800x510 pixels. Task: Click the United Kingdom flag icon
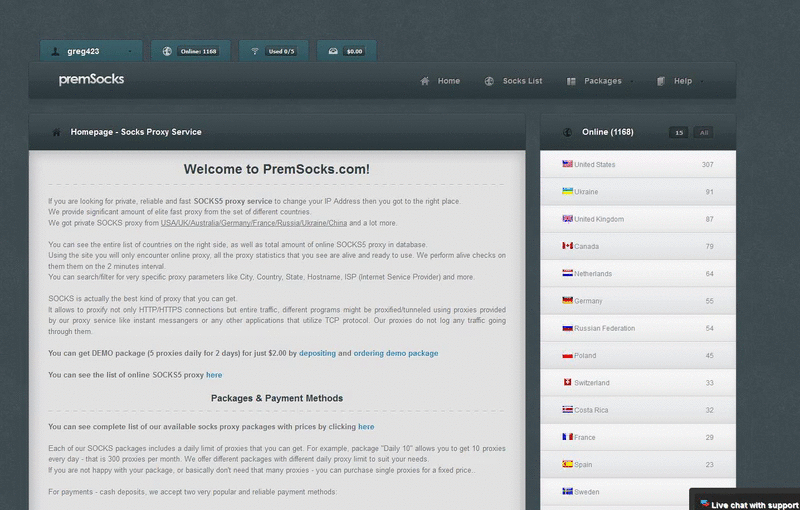[567, 218]
